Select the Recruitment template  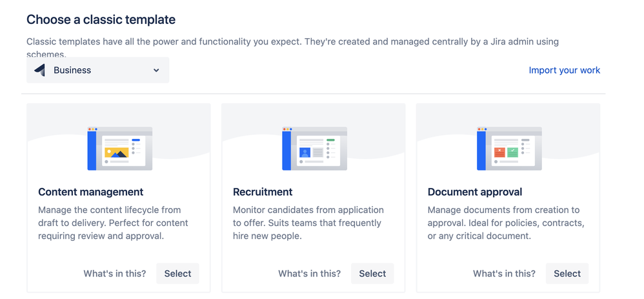coord(372,274)
